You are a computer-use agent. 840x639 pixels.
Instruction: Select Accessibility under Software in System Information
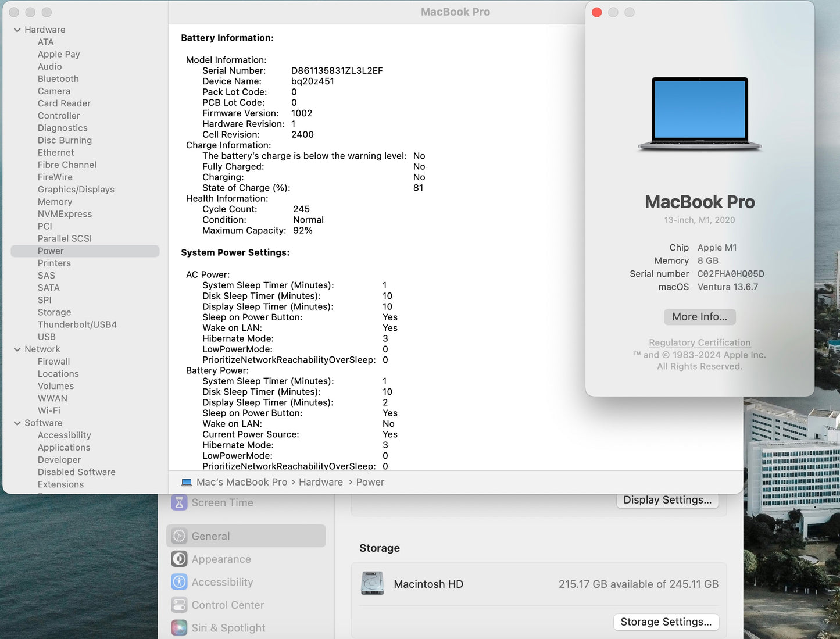65,435
